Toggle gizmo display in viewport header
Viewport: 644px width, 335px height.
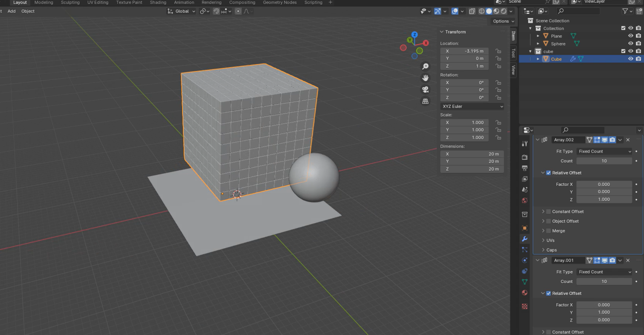point(437,11)
